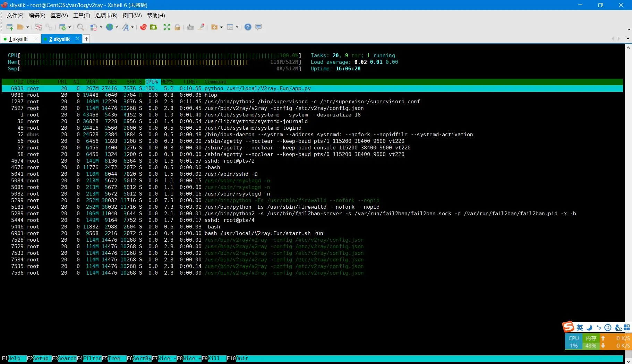
Task: Open the 帮助(H) menu
Action: [x=156, y=16]
